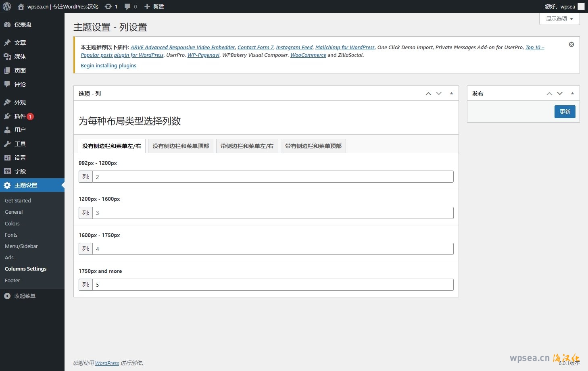This screenshot has height=371, width=588.
Task: Open the Instagram Feed link
Action: click(x=294, y=48)
